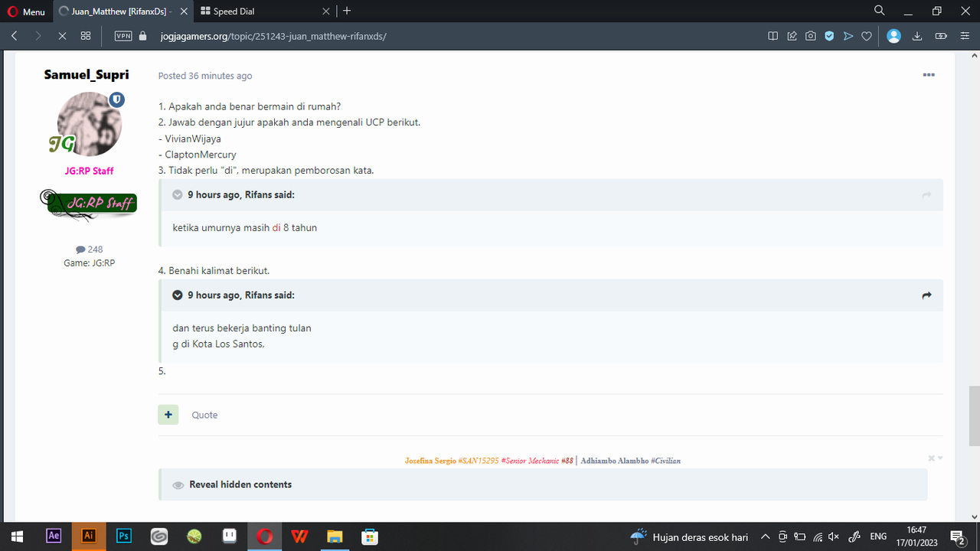Open the Windows Start menu
Viewport: 980px width, 551px height.
[x=17, y=536]
